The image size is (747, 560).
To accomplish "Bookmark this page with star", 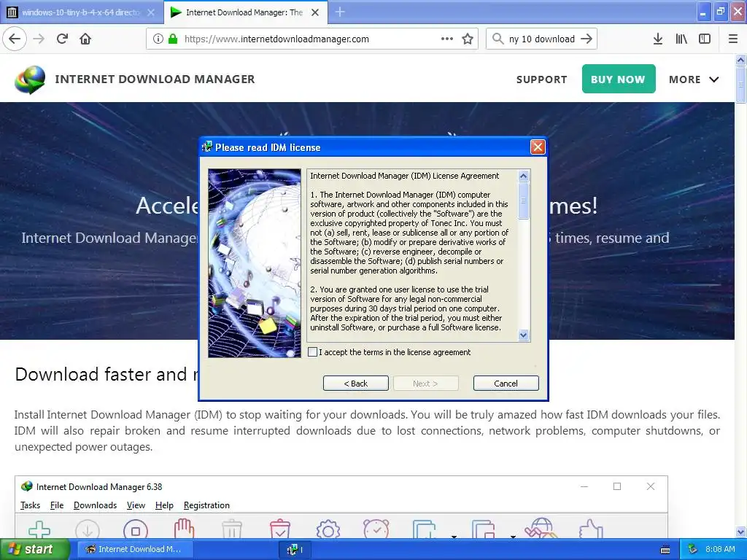I will [468, 39].
